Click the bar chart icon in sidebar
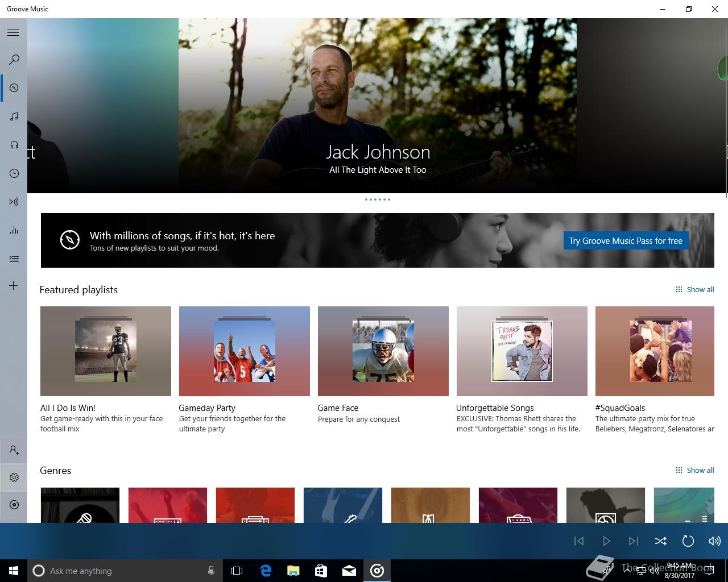This screenshot has width=728, height=582. (14, 230)
